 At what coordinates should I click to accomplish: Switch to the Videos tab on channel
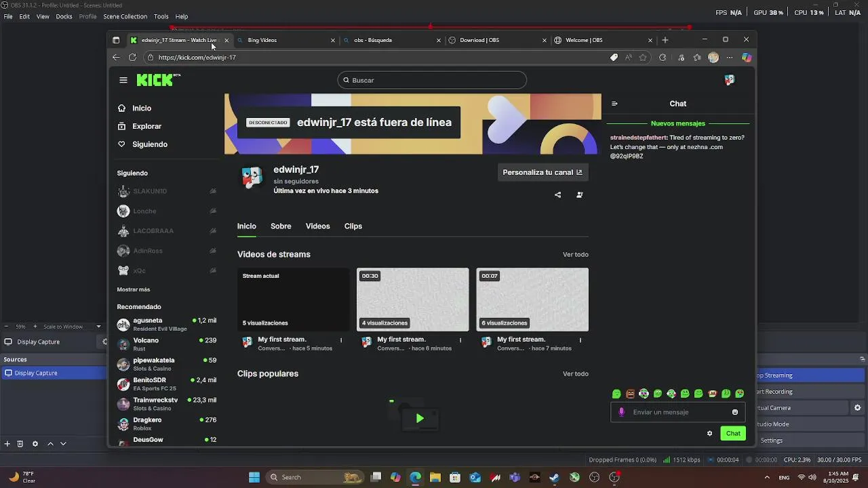(317, 226)
